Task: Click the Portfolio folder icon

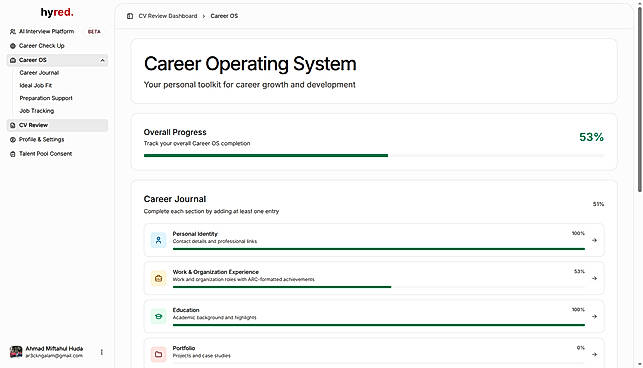Action: click(158, 354)
